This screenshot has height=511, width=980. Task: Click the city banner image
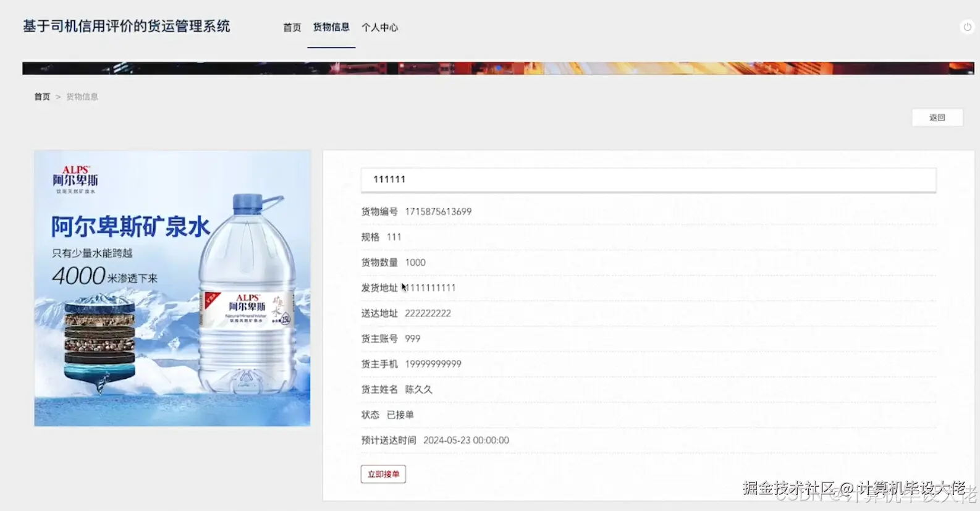[498, 68]
